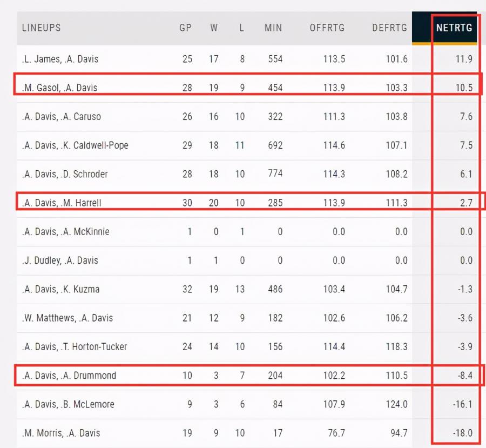
Task: Open the L. James, A. Davis lineup
Action: [60, 59]
